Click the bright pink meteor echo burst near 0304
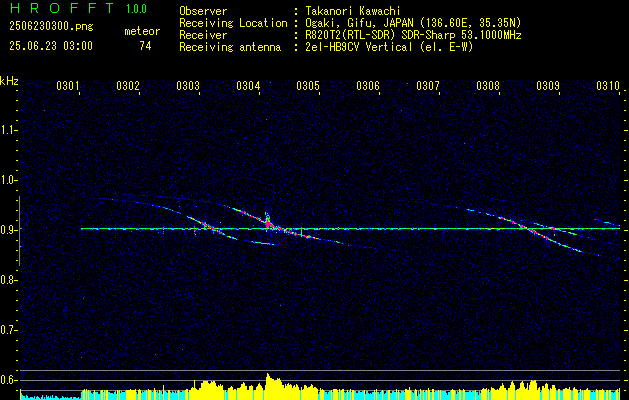Screen dimensions: 629x400 268,225
